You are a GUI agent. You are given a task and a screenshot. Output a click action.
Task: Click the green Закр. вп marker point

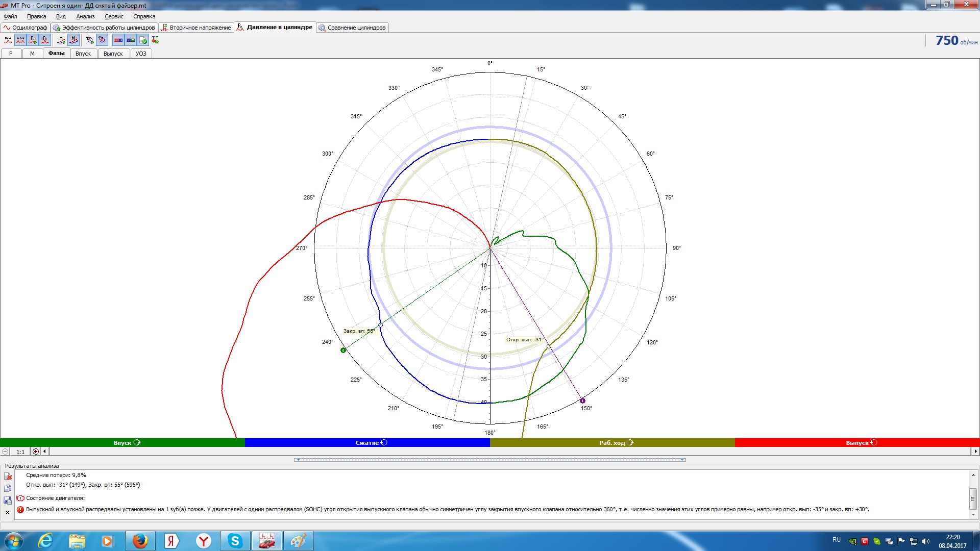(x=344, y=350)
